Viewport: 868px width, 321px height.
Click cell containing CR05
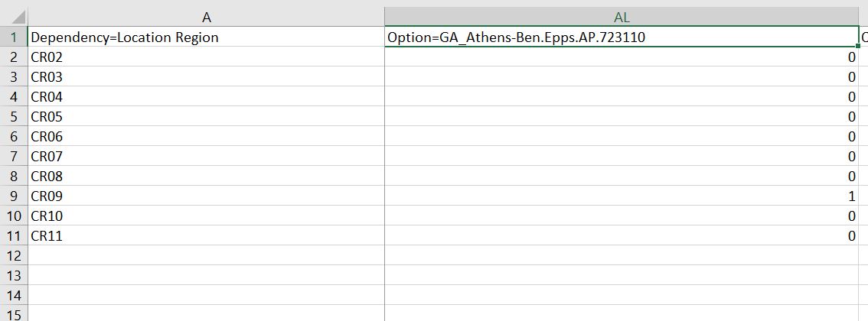click(x=206, y=117)
